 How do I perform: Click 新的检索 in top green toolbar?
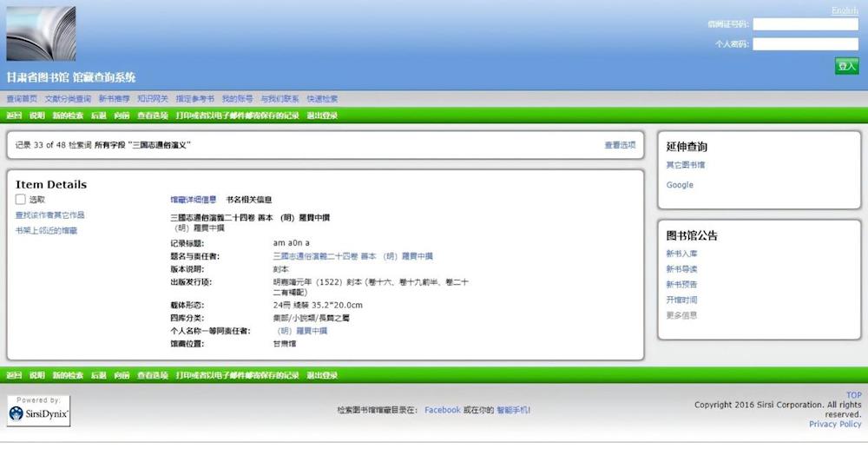coord(68,115)
